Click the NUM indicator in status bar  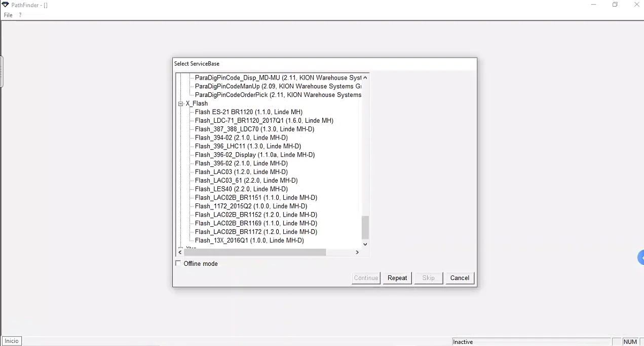click(630, 342)
